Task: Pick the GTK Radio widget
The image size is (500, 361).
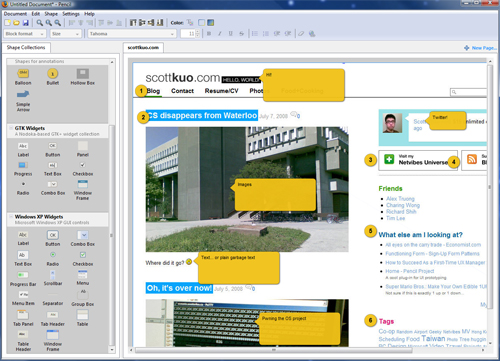Action: (x=23, y=188)
